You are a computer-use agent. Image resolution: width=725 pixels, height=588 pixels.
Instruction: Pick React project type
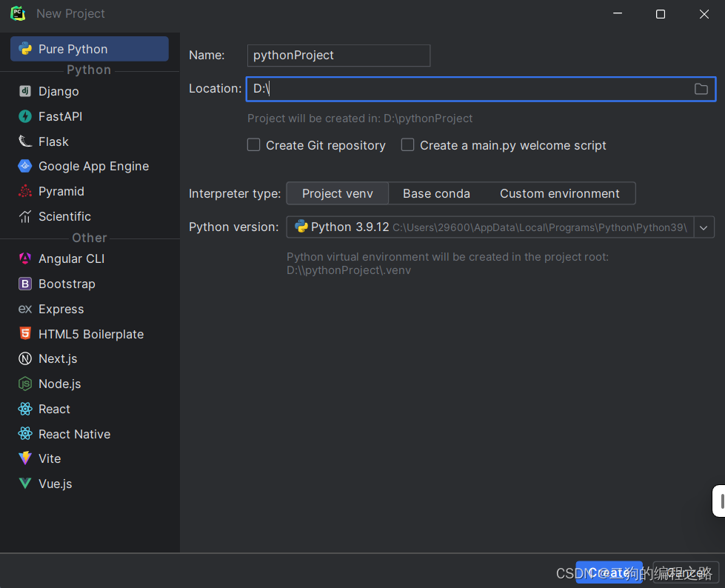(90, 409)
